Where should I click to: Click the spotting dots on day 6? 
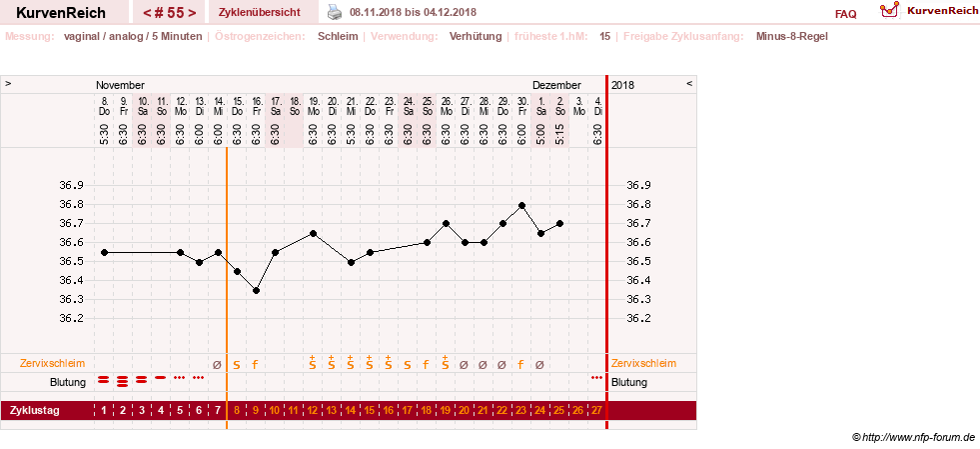pyautogui.click(x=198, y=377)
